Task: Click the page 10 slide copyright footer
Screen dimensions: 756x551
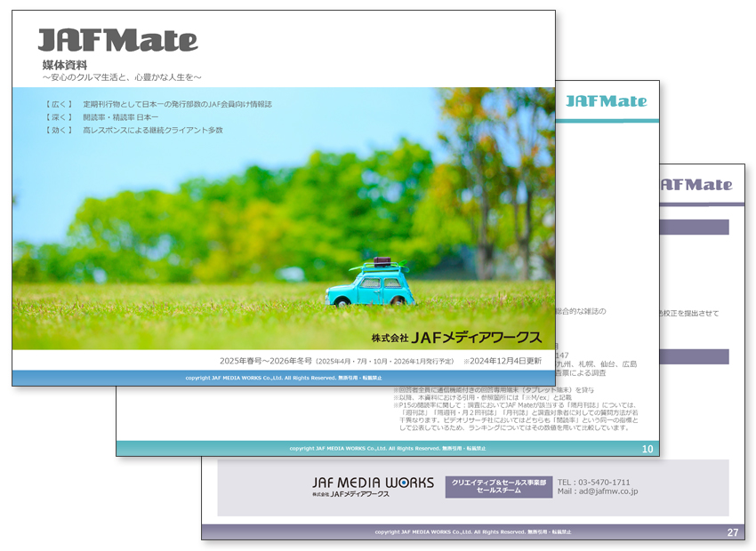Action: tap(388, 449)
